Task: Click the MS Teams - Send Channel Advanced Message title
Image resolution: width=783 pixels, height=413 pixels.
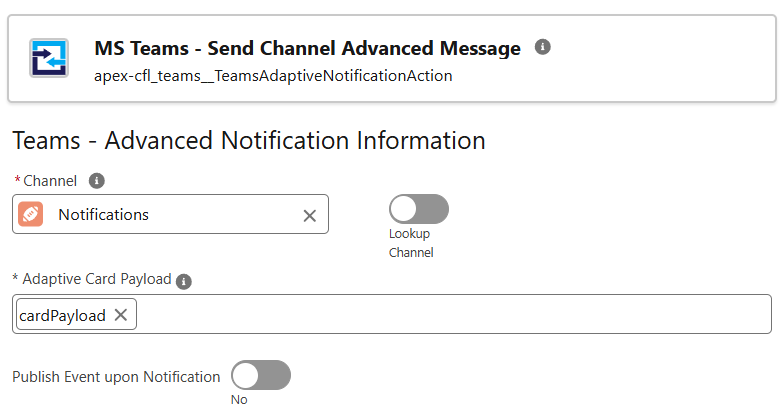Action: [x=307, y=48]
